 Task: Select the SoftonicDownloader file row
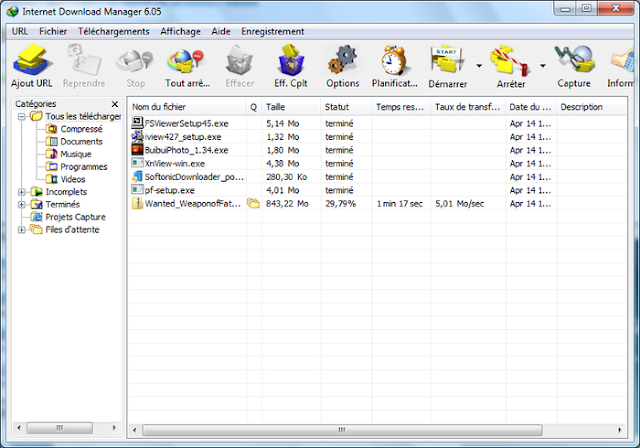(x=378, y=177)
